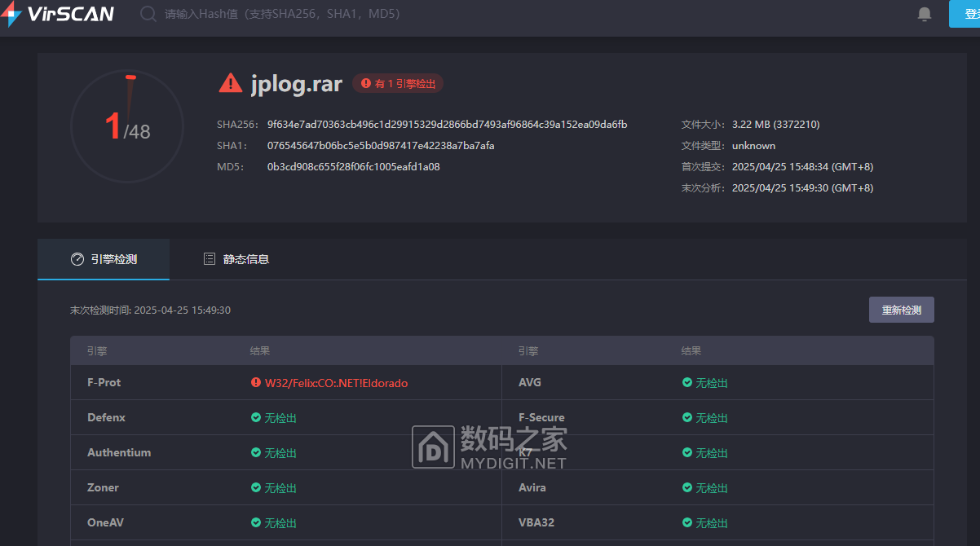
Task: Click the green check icon for F-Secure
Action: [687, 417]
